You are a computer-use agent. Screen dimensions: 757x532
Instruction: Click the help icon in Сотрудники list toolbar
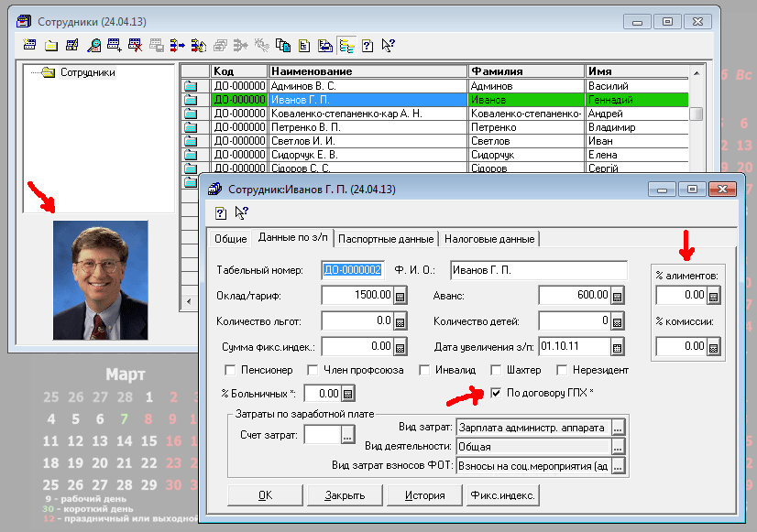click(368, 46)
